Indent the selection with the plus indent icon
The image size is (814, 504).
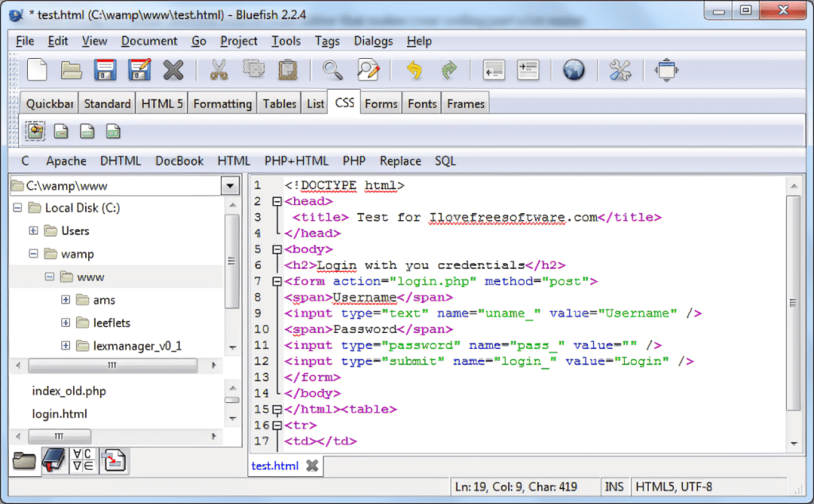(x=528, y=70)
